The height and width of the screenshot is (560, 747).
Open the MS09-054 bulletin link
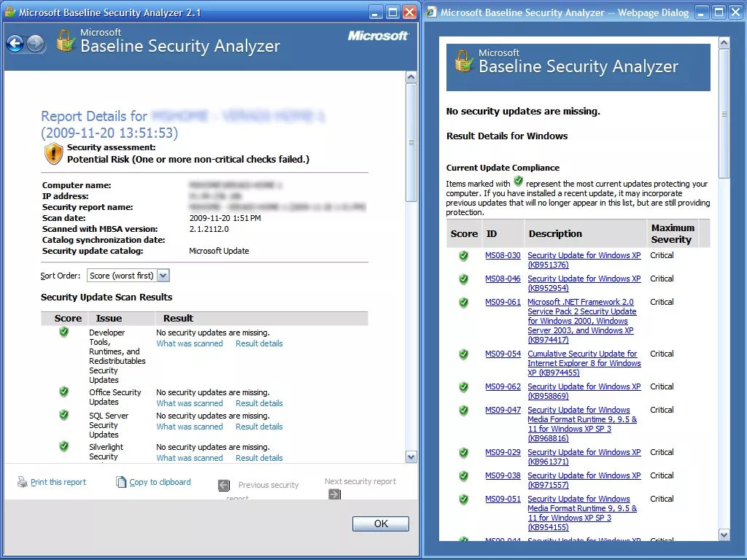(x=503, y=354)
